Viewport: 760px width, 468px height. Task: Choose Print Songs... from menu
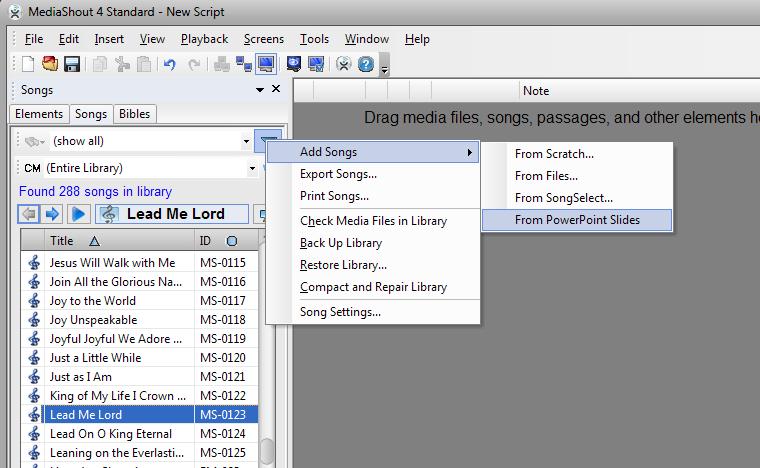click(x=373, y=196)
